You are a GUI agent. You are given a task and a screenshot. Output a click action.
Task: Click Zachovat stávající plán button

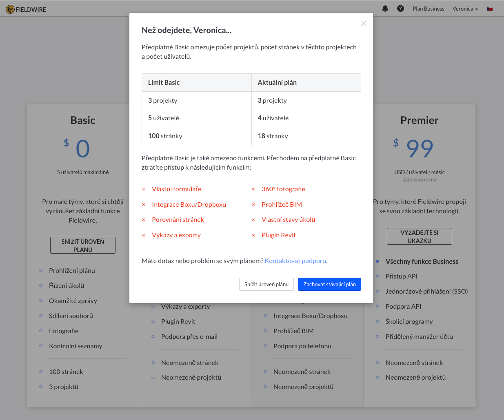click(329, 284)
